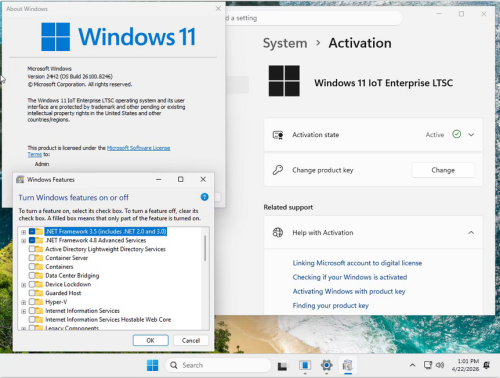500x378 pixels.
Task: Enable the Device Lockdown checkbox
Action: [x=32, y=284]
